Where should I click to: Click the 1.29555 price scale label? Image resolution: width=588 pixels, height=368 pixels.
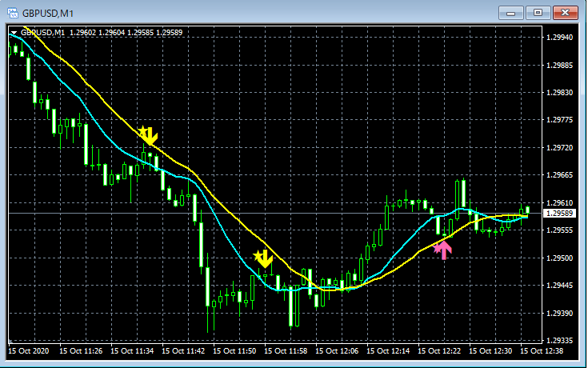point(559,230)
